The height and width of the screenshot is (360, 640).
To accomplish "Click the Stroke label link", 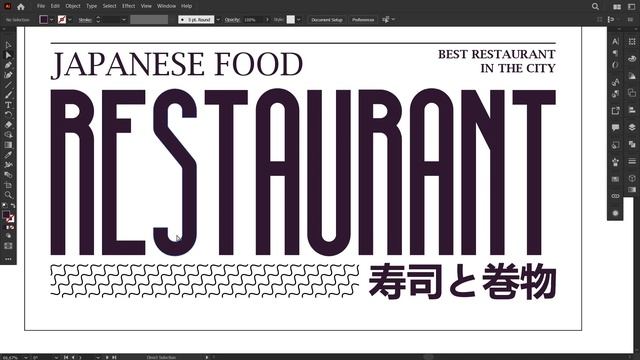I will click(x=85, y=20).
